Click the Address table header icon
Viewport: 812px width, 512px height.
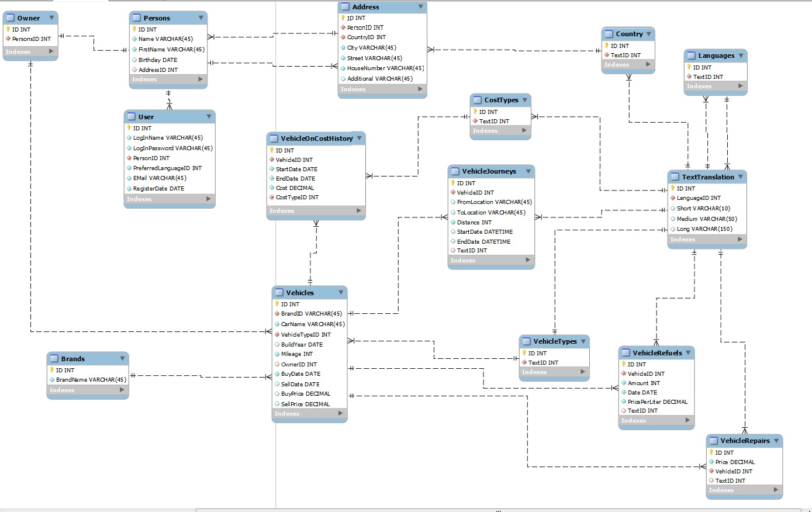[x=345, y=7]
